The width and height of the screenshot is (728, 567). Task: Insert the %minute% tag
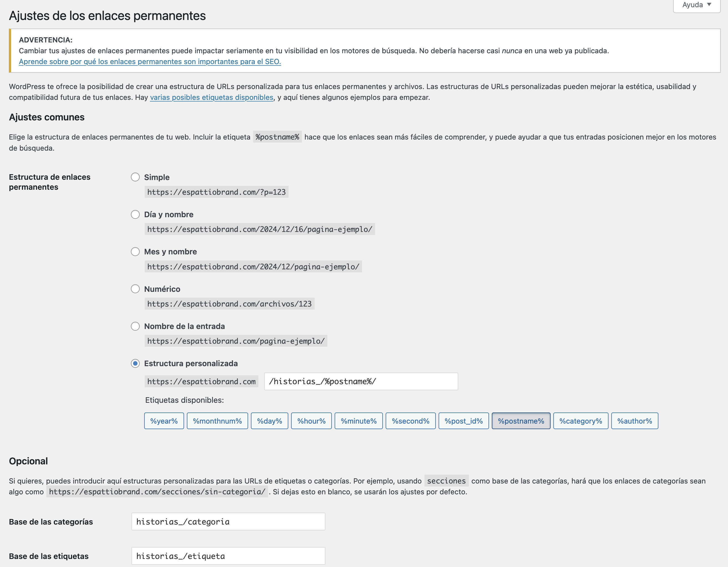(x=358, y=421)
